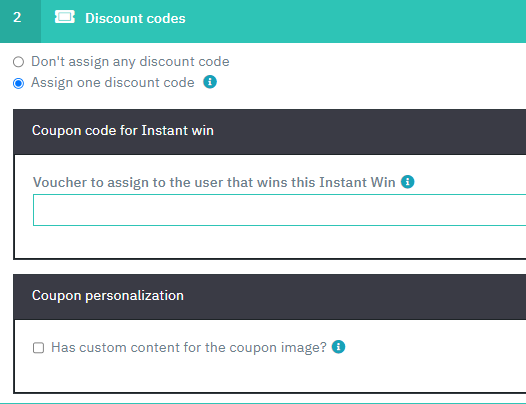Click the Voucher to assign label text
The height and width of the screenshot is (404, 526).
[x=214, y=183]
